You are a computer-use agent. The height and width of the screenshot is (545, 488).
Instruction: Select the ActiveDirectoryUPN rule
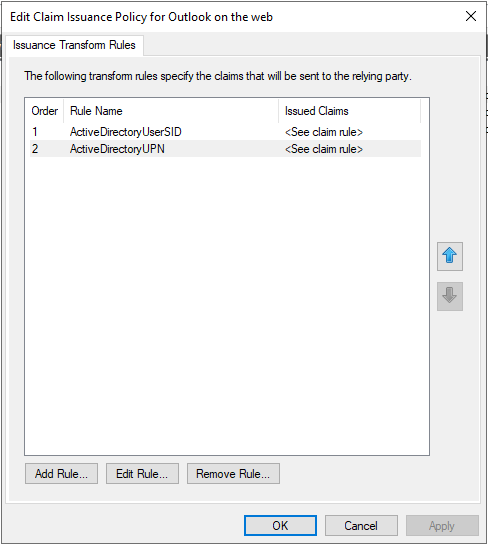coord(225,149)
